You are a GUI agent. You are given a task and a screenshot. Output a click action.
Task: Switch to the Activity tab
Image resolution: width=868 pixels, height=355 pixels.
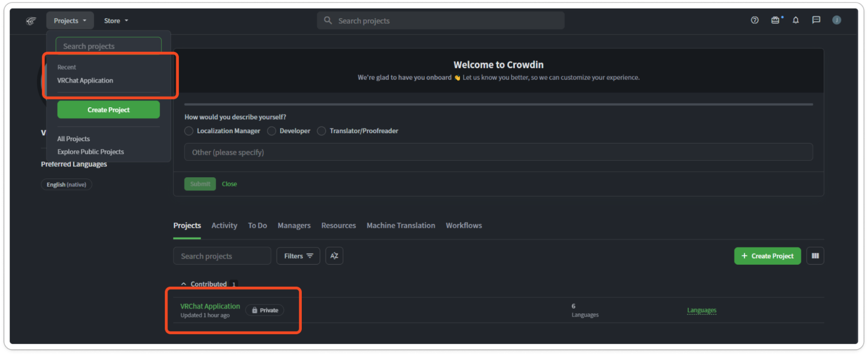[x=224, y=226]
